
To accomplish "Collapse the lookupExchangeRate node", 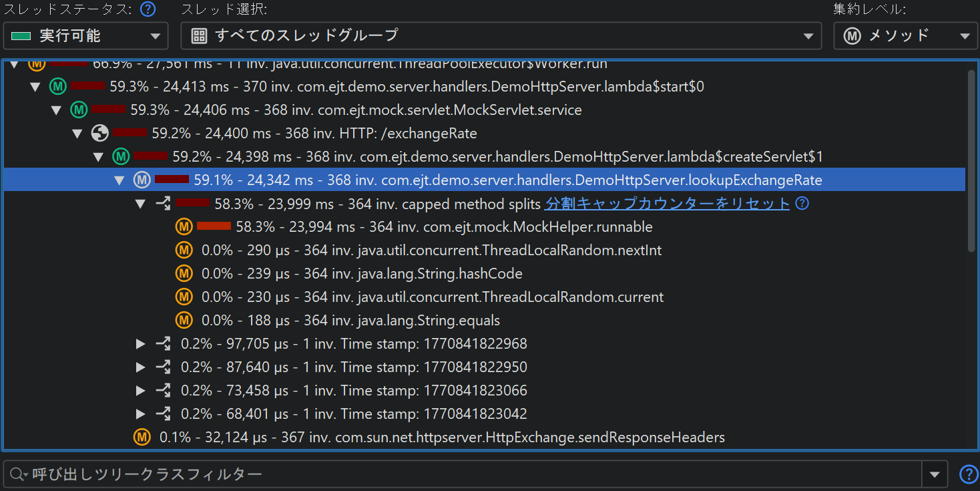I will [119, 180].
